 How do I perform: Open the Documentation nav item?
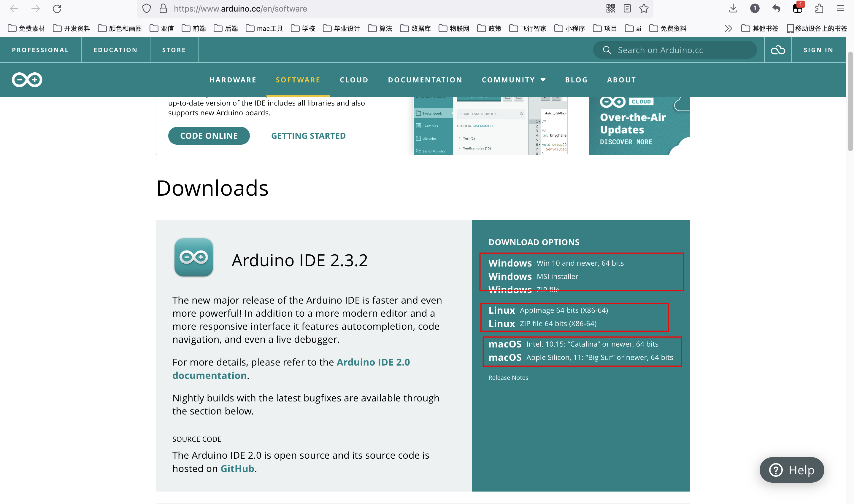tap(425, 80)
